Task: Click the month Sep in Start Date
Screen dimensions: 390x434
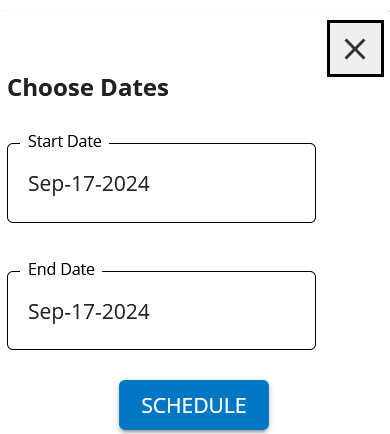Action: (46, 184)
